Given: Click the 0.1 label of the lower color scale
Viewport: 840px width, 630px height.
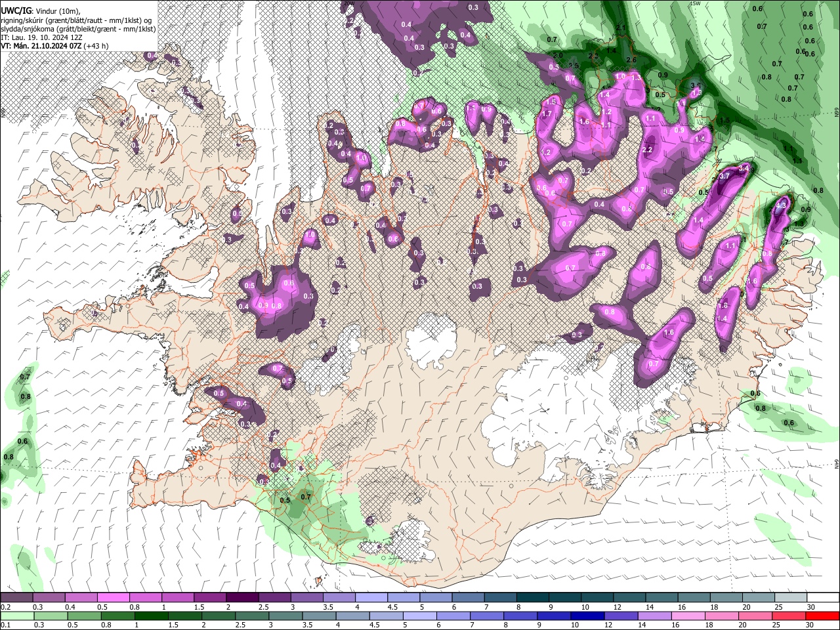Looking at the screenshot, I should point(6,625).
